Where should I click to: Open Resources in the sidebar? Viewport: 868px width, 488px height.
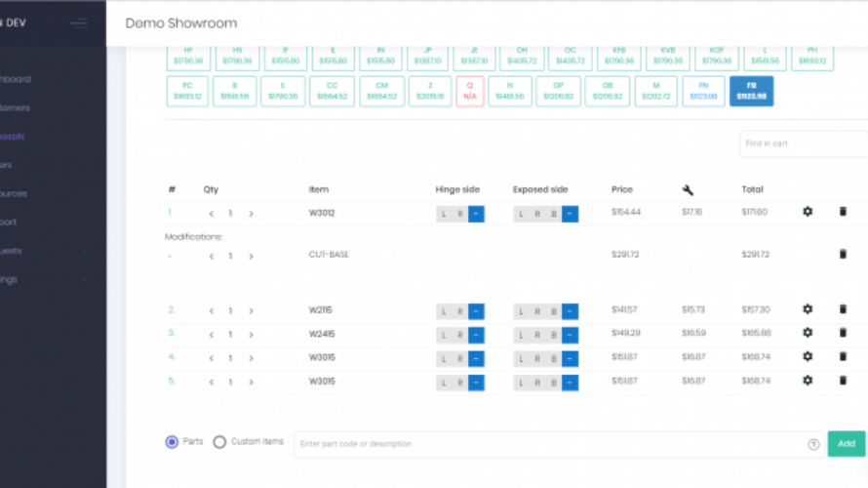[14, 194]
